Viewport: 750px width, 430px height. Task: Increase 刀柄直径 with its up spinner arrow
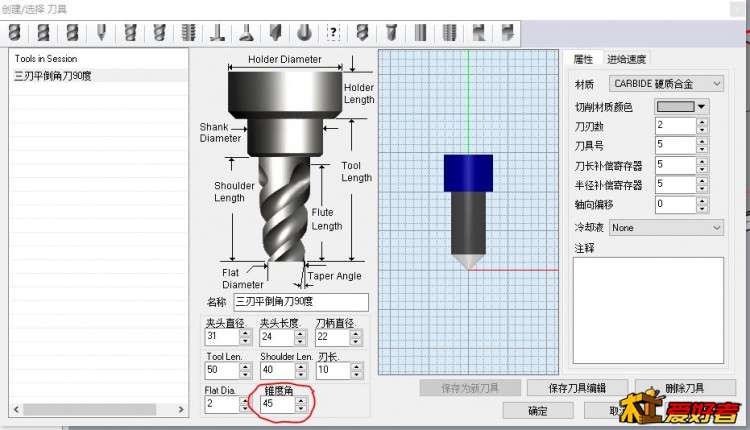coord(355,333)
